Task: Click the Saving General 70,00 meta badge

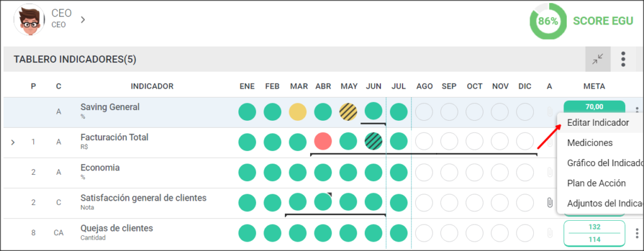Action: [594, 106]
